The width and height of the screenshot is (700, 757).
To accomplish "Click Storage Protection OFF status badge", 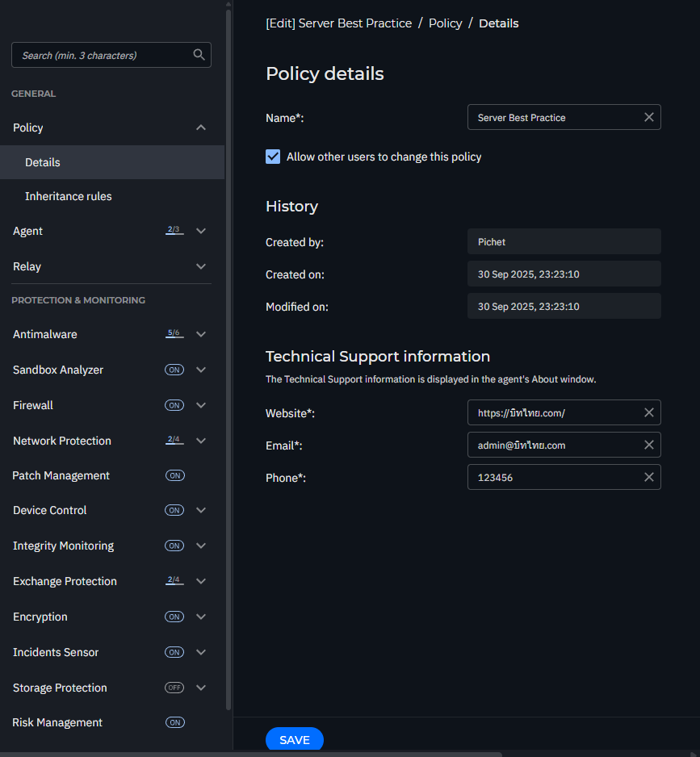I will point(174,688).
